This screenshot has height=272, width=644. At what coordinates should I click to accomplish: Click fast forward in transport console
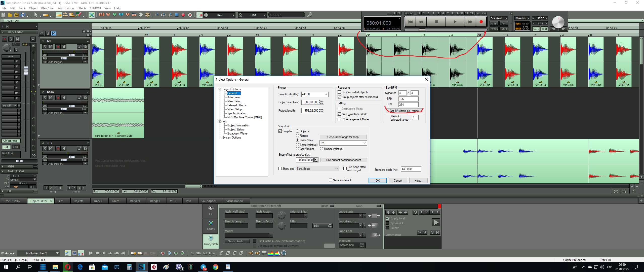[x=470, y=22]
